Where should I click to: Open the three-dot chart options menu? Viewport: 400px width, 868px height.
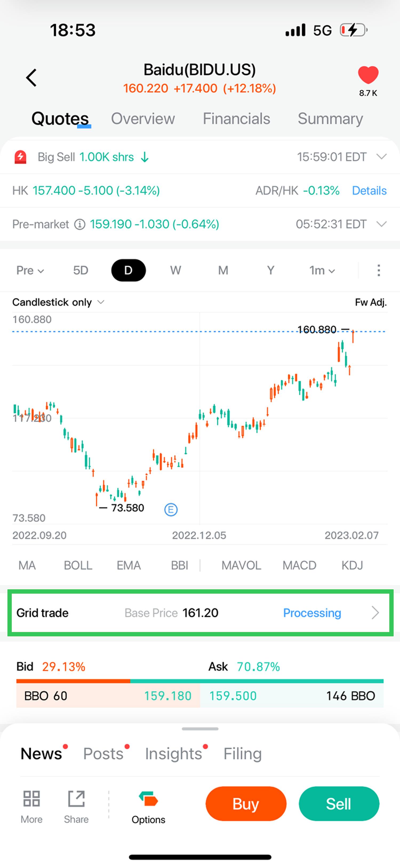(x=379, y=270)
